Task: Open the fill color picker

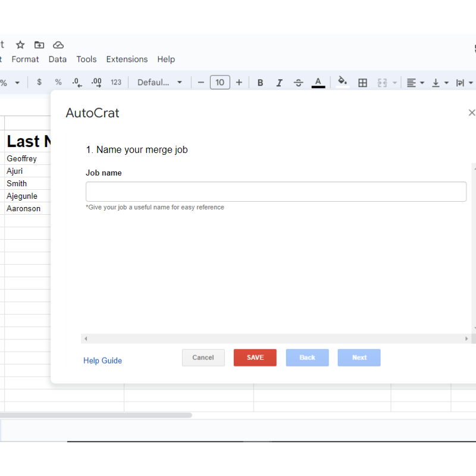Action: coord(343,82)
